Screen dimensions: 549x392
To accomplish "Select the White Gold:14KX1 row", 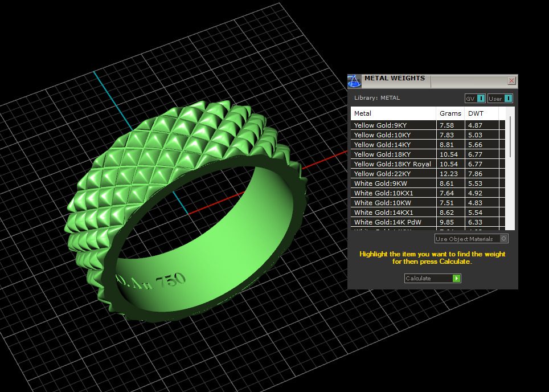I will pyautogui.click(x=428, y=213).
